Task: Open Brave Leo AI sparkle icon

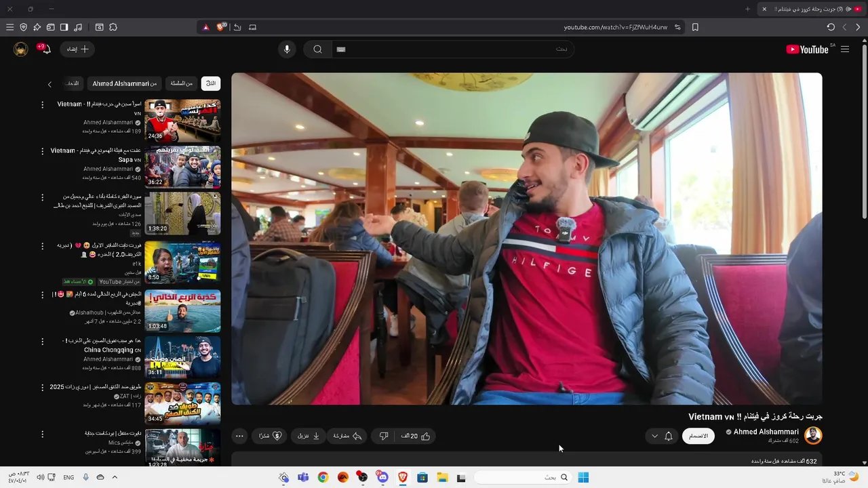Action: [37, 27]
